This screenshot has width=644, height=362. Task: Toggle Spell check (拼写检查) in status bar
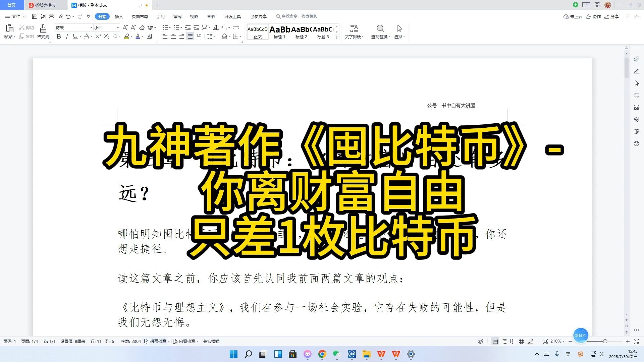[x=155, y=341]
